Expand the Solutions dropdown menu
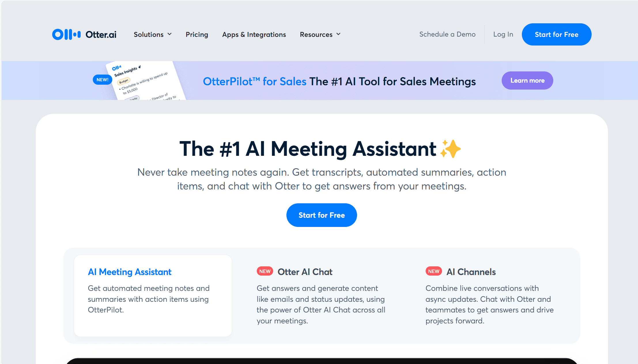Image resolution: width=638 pixels, height=364 pixels. coord(152,35)
